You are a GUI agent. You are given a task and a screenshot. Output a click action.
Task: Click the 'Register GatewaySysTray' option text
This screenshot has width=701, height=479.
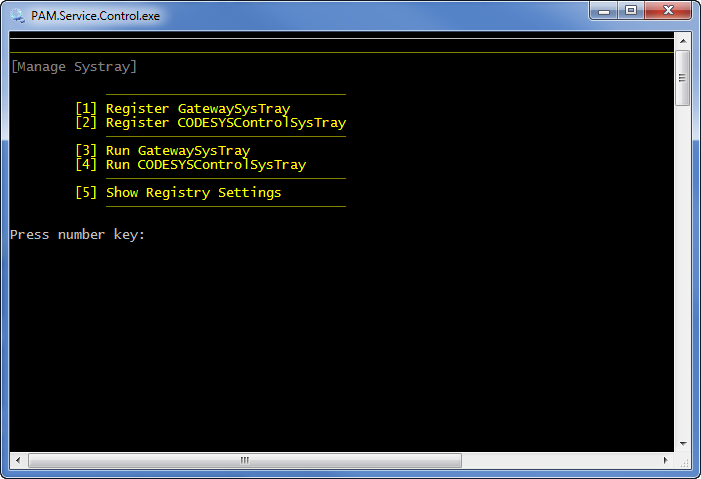pyautogui.click(x=198, y=109)
